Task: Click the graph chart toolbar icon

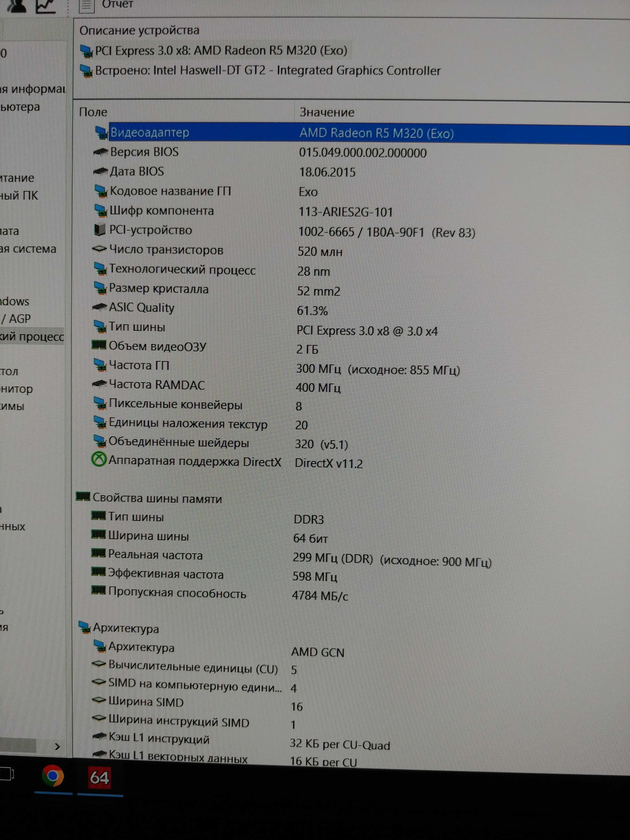Action: click(46, 6)
